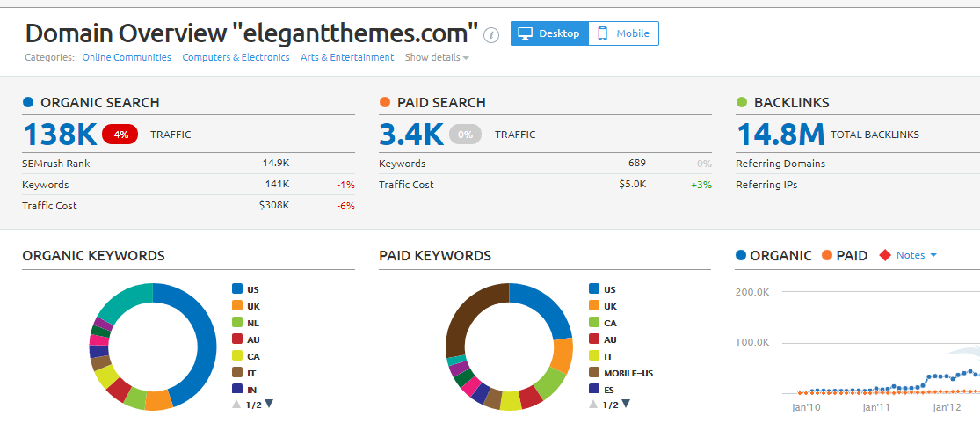Select Paid Keywords US legend swatch
980x438 pixels.
594,289
